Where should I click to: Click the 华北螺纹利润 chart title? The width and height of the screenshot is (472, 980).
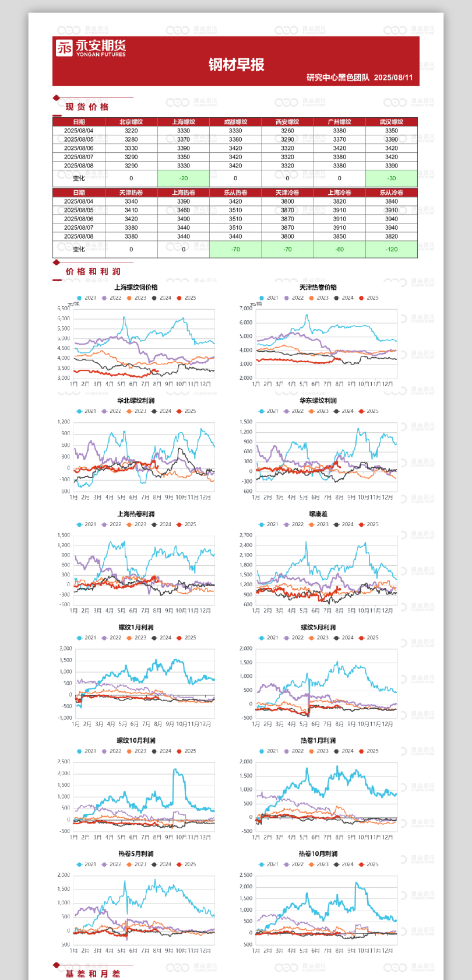[x=136, y=401]
